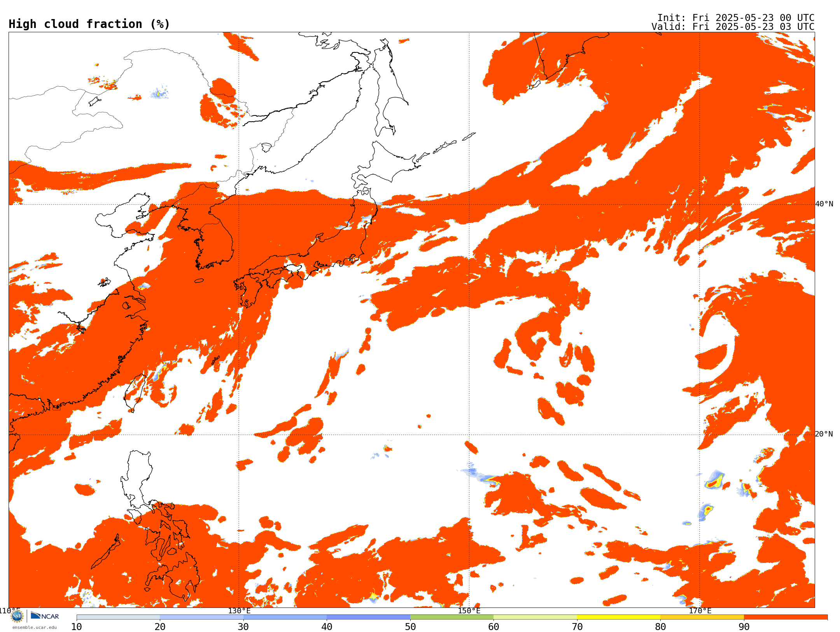This screenshot has height=632, width=840.
Task: Click the colorbar tick label 70
Action: (577, 627)
